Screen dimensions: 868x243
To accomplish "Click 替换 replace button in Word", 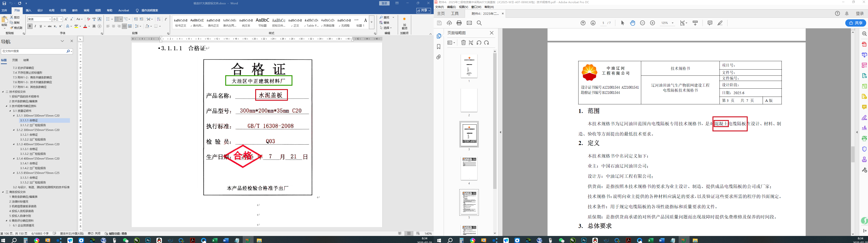I will point(384,23).
